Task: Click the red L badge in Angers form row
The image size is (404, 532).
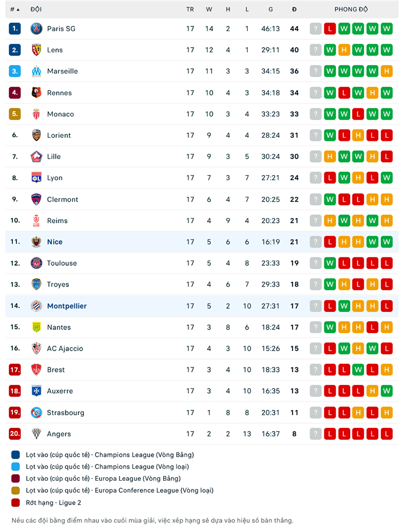Action: pos(330,434)
